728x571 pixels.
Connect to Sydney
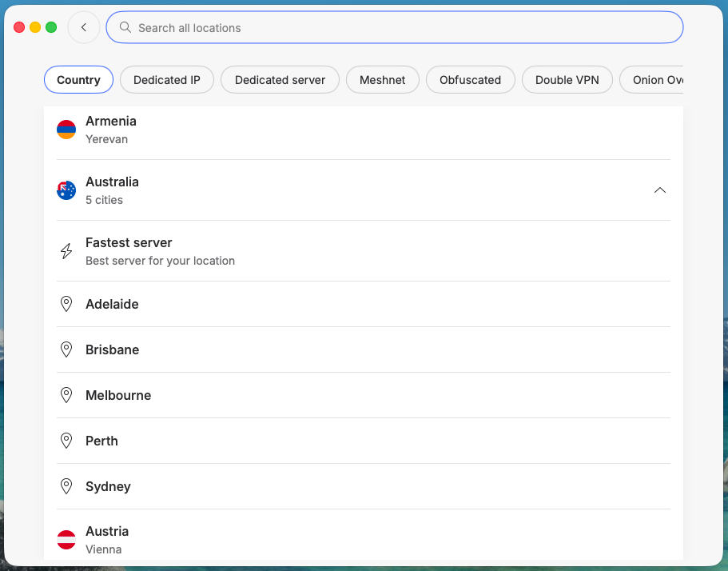tap(364, 486)
